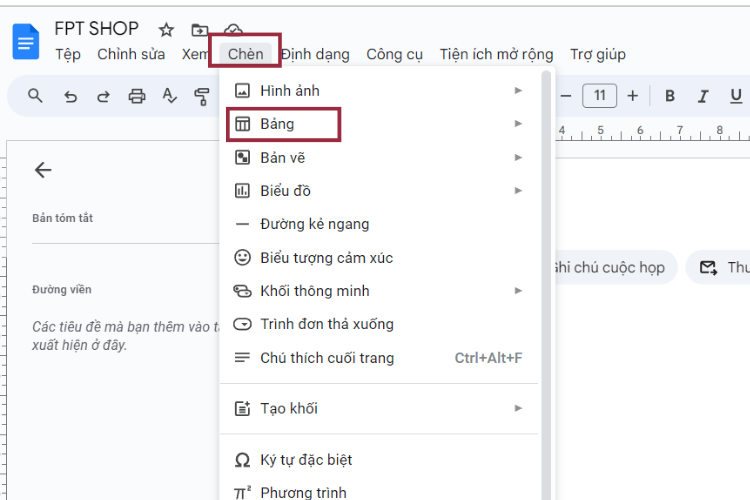Undo the last action
This screenshot has height=500, width=750.
click(70, 97)
